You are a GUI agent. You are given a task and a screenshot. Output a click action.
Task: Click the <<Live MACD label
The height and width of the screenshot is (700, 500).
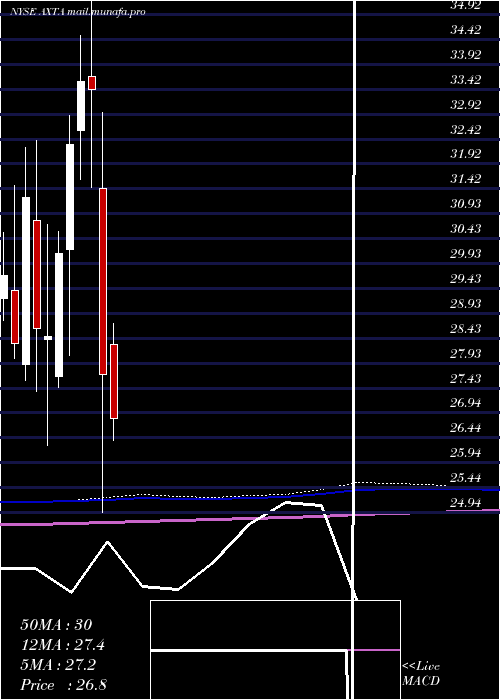coord(421,674)
